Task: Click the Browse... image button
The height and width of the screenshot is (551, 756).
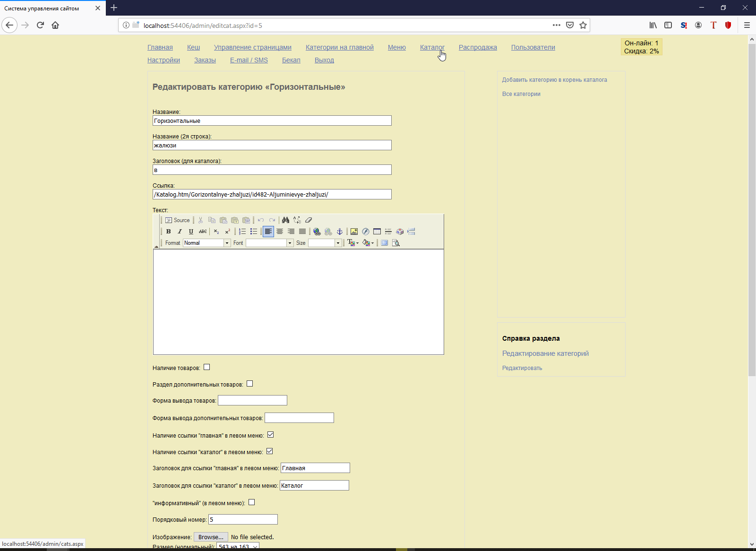Action: tap(211, 537)
